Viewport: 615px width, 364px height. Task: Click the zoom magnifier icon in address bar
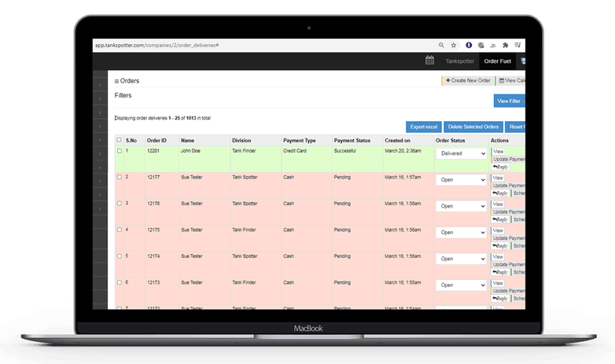point(441,45)
